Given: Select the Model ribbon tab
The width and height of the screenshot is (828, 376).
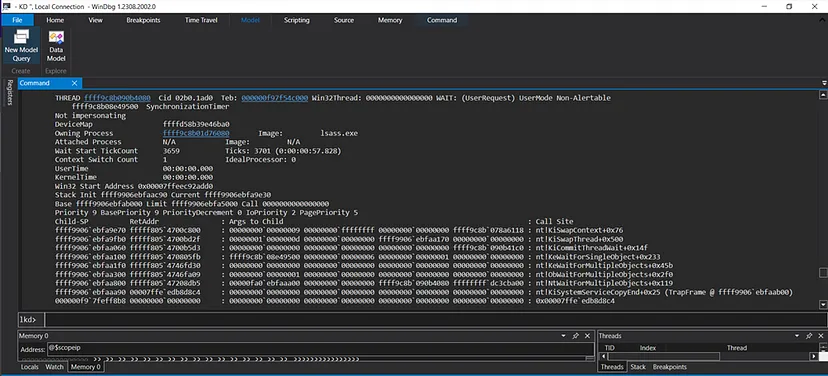Looking at the screenshot, I should tap(250, 20).
